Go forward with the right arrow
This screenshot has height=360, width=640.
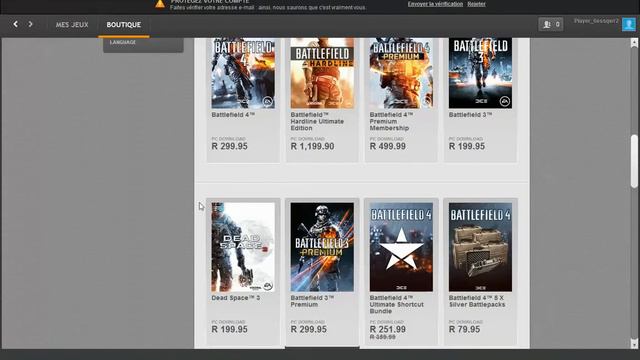[x=30, y=24]
